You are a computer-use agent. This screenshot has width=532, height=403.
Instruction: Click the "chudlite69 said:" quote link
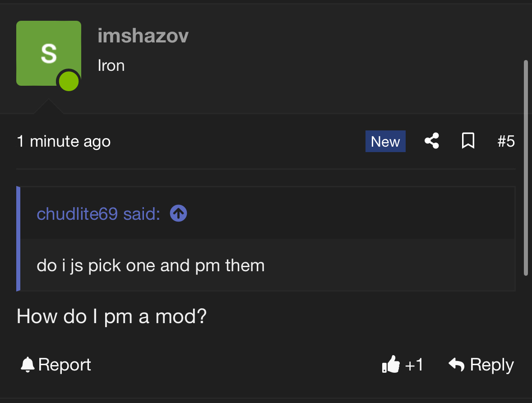[98, 213]
